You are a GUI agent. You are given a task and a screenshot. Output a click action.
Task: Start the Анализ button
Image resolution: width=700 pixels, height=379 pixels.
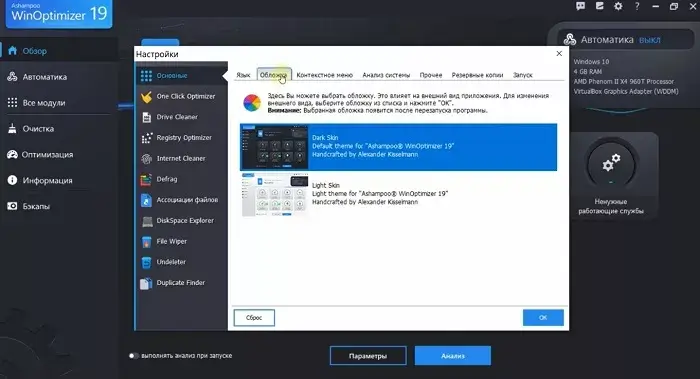[453, 356]
